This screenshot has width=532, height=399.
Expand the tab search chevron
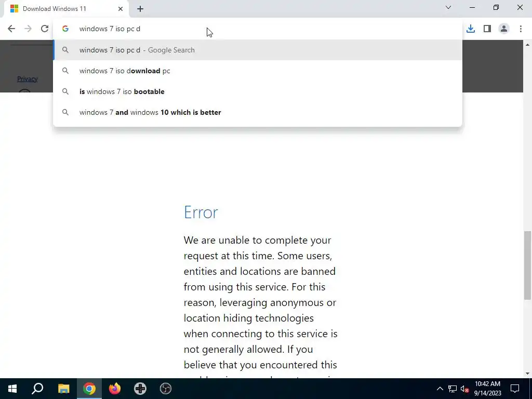pyautogui.click(x=448, y=7)
